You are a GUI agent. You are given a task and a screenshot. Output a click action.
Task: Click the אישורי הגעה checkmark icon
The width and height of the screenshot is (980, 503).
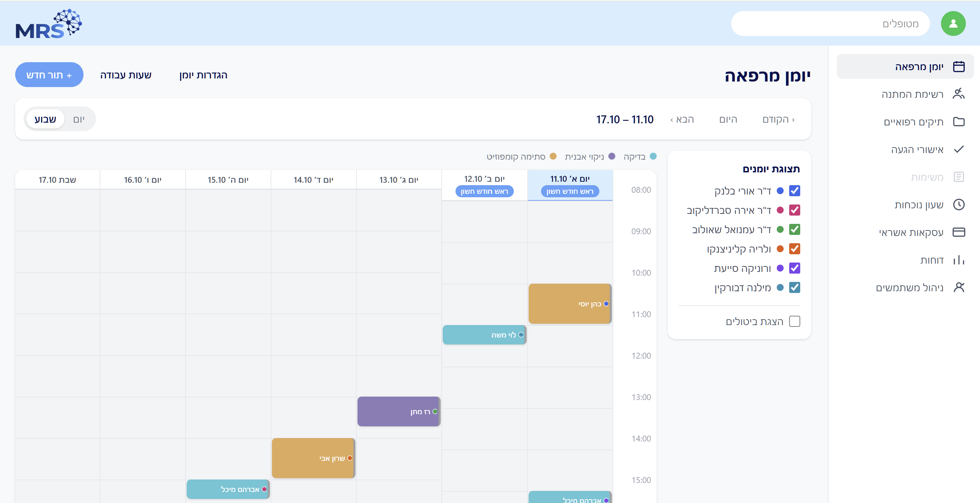tap(959, 149)
